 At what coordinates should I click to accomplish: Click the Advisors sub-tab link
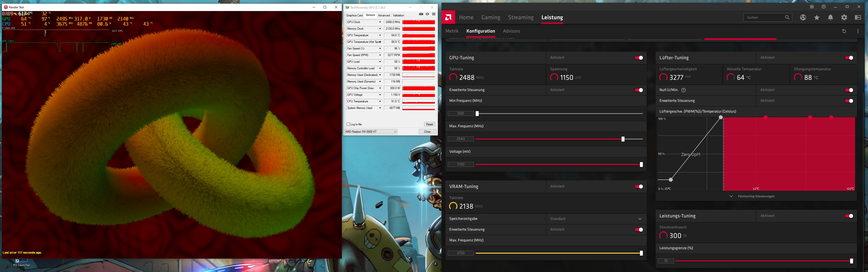pyautogui.click(x=511, y=31)
